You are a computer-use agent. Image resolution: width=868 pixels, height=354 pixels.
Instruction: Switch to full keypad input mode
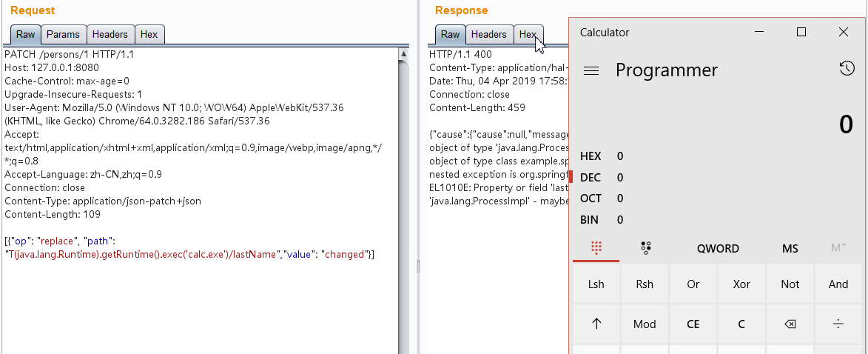[x=596, y=249]
